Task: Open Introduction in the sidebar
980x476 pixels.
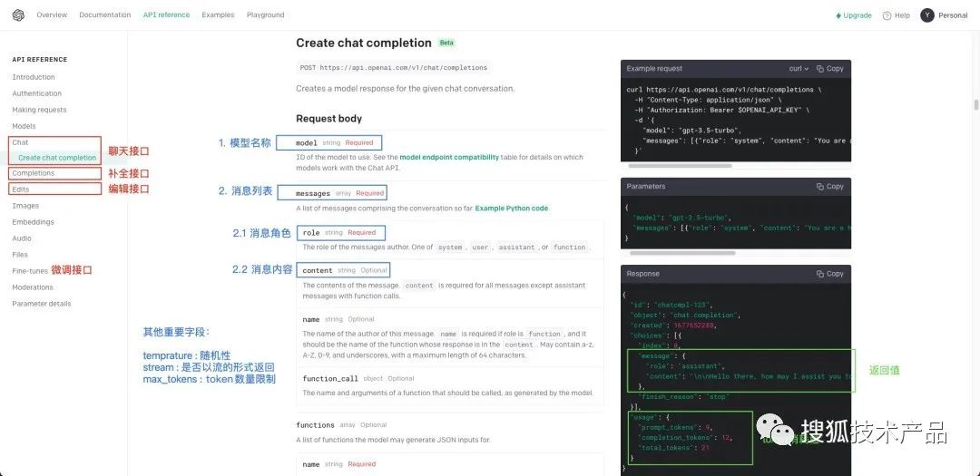Action: [34, 77]
